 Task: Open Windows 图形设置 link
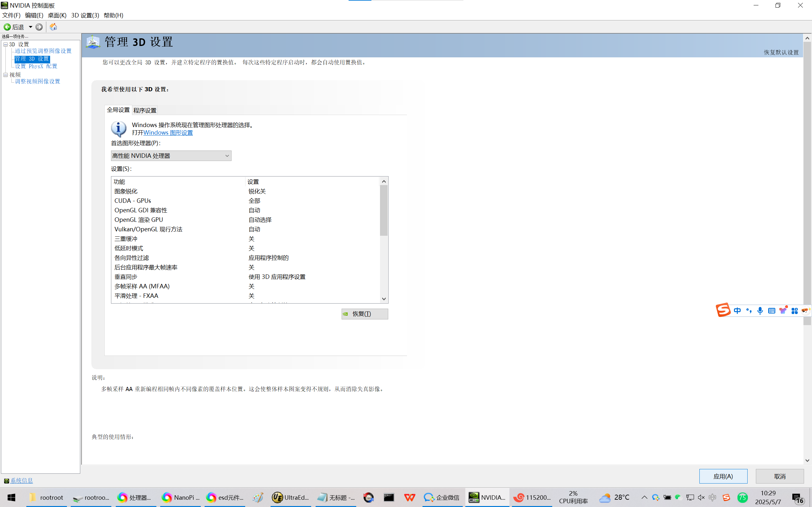coord(168,132)
